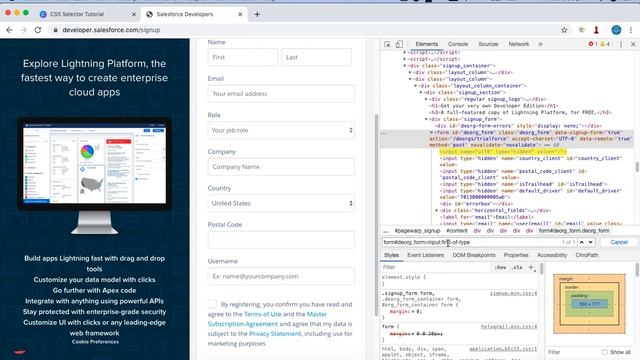Toggle the .cls class editor
This screenshot has height=360, width=640.
tap(517, 267)
